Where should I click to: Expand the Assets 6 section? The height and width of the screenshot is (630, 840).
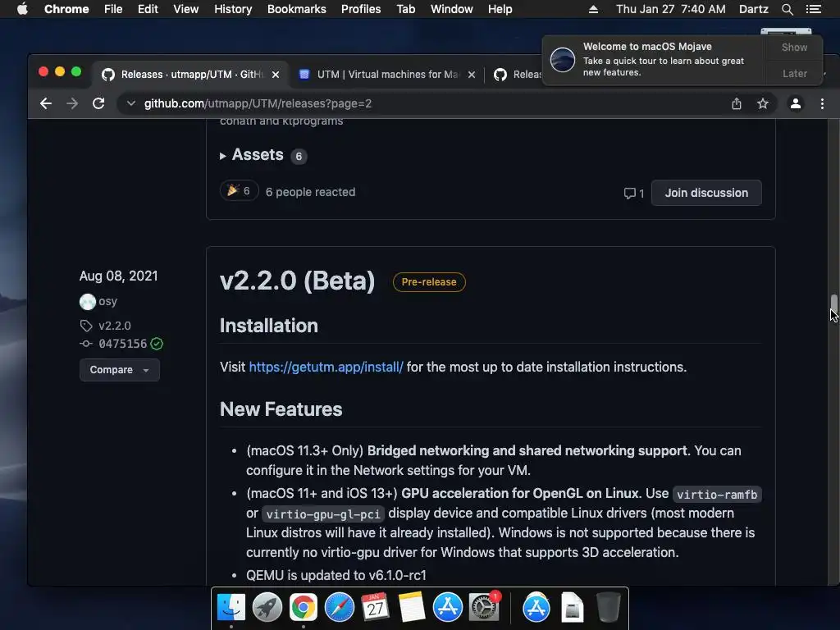coord(262,155)
